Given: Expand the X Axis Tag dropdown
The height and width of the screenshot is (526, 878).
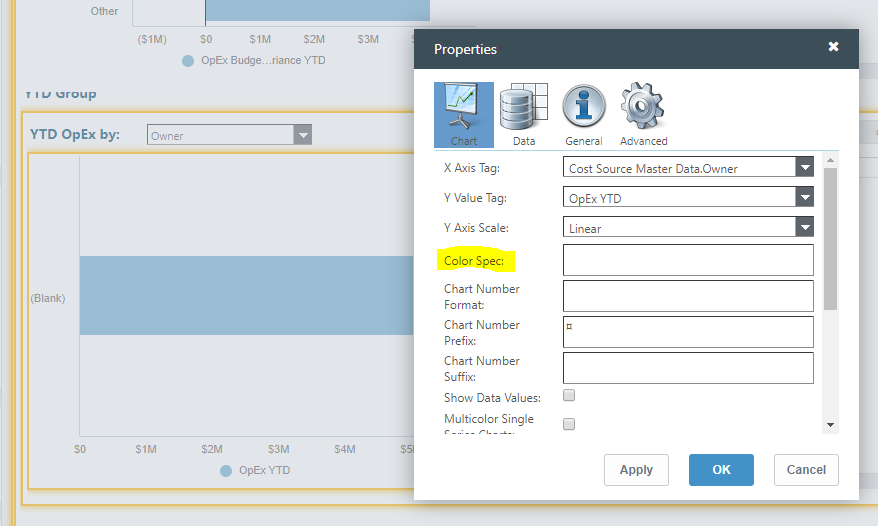Looking at the screenshot, I should 805,167.
